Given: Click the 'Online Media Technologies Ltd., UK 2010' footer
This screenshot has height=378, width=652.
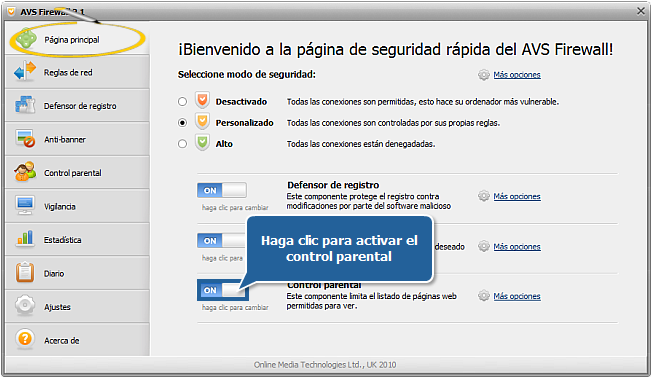Looking at the screenshot, I should (325, 365).
